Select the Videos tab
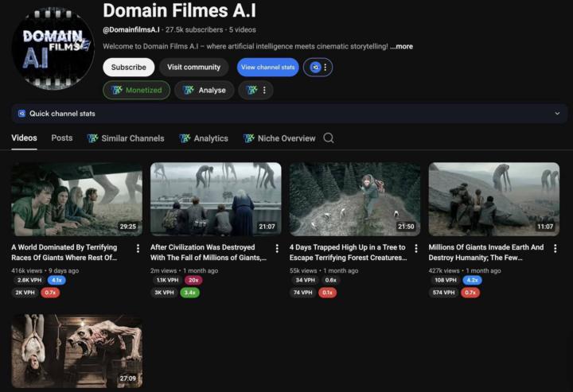 point(24,138)
